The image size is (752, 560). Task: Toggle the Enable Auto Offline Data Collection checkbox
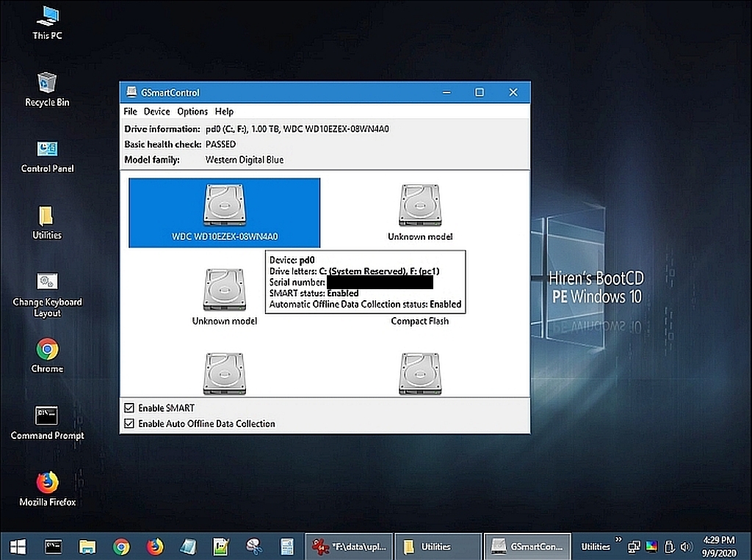129,423
